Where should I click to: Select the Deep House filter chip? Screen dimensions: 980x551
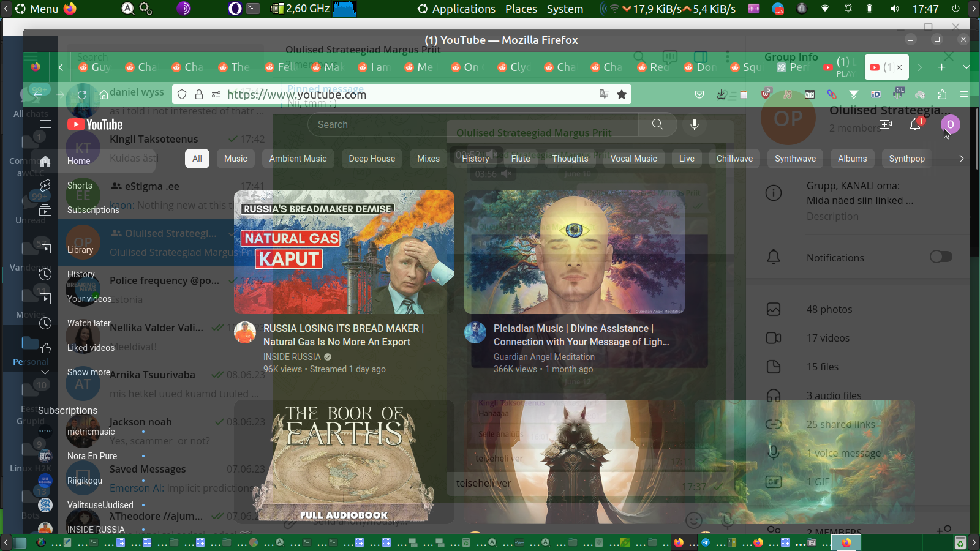(x=372, y=159)
